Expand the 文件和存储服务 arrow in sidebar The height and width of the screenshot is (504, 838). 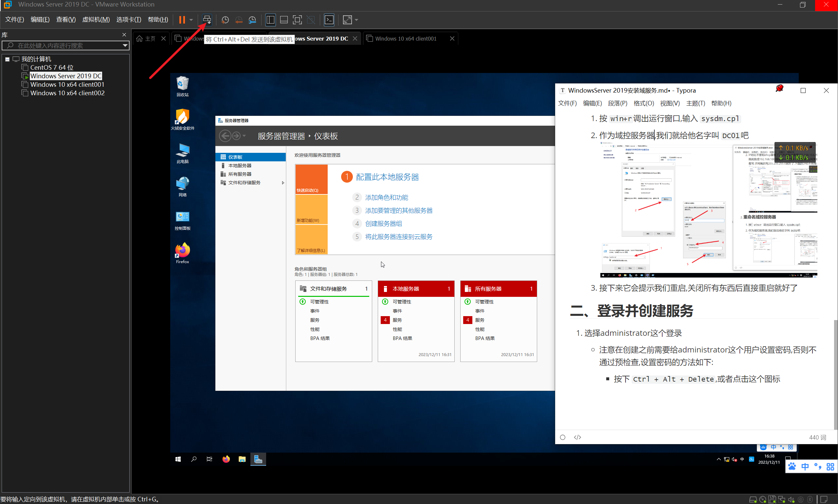283,183
